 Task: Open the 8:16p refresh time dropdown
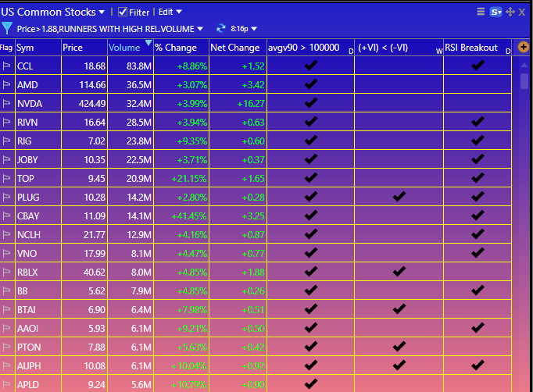[243, 29]
